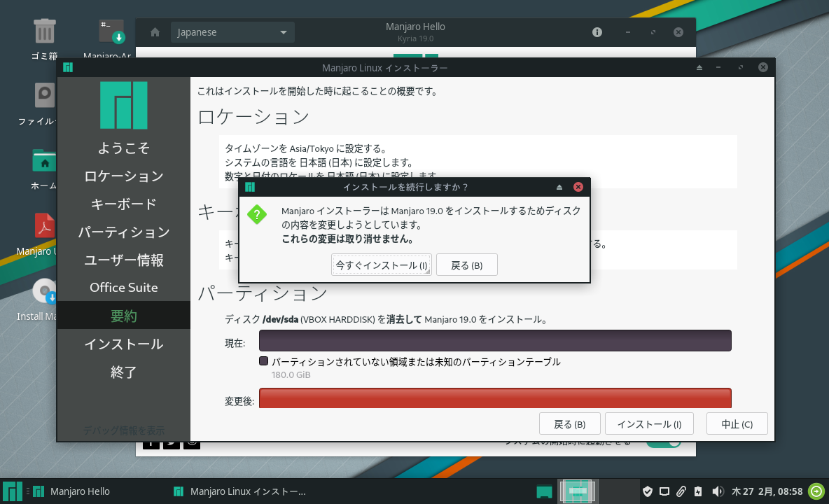Click the large Manjaro logo in the installer sidebar
The height and width of the screenshot is (504, 829).
[124, 105]
